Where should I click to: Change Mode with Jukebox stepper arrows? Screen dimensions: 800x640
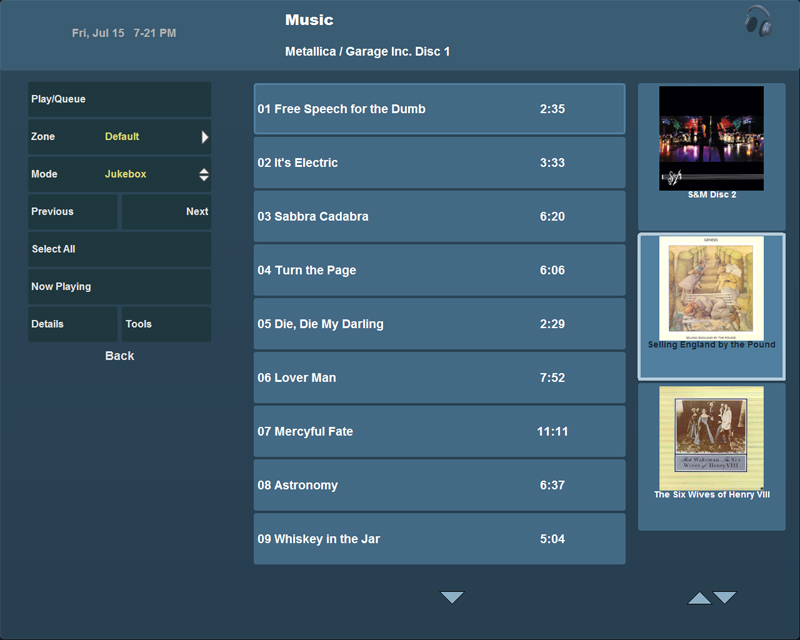pyautogui.click(x=204, y=174)
